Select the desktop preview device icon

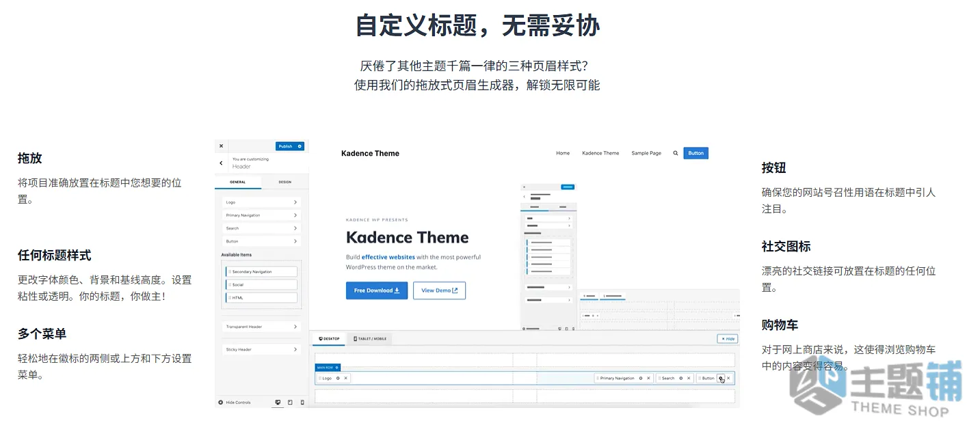coord(278,403)
